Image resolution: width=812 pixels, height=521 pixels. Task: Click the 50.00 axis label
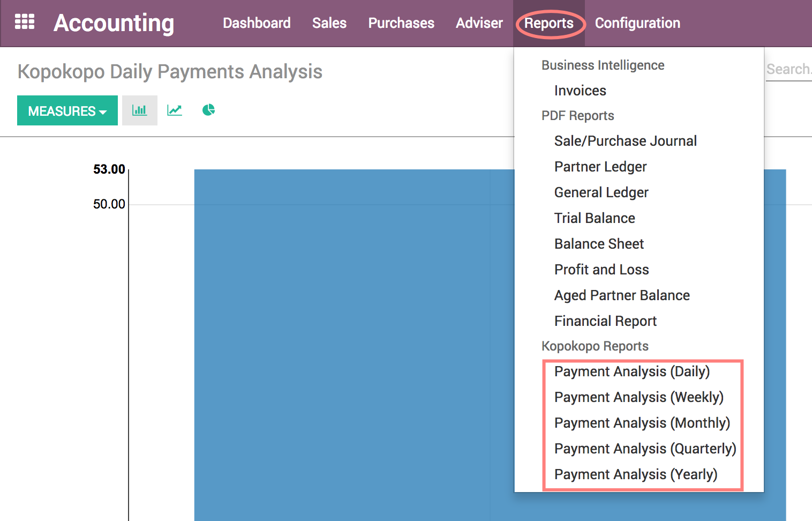coord(109,204)
